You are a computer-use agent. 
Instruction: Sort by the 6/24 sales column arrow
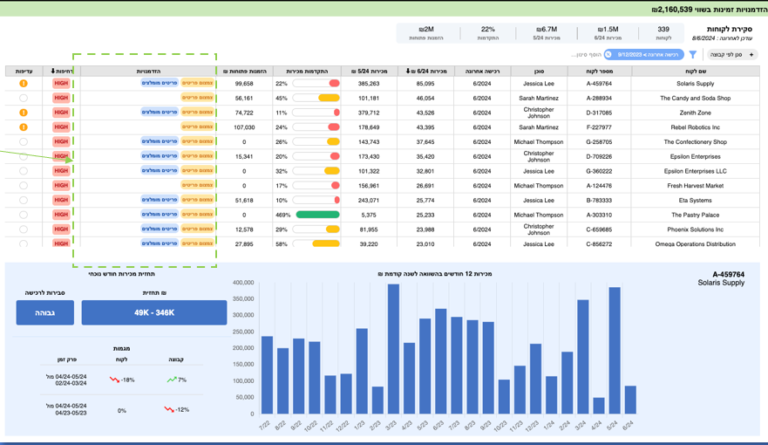click(x=408, y=71)
